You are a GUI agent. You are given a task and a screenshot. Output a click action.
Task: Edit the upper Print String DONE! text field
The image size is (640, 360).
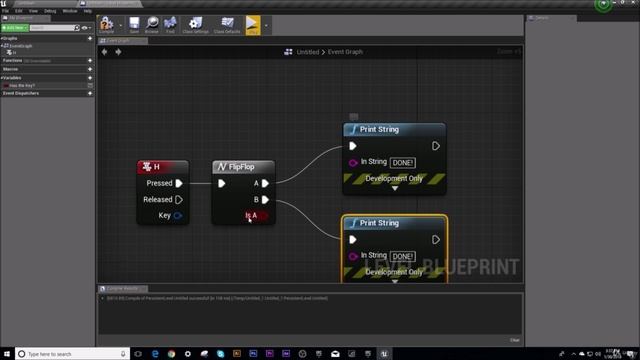click(402, 163)
